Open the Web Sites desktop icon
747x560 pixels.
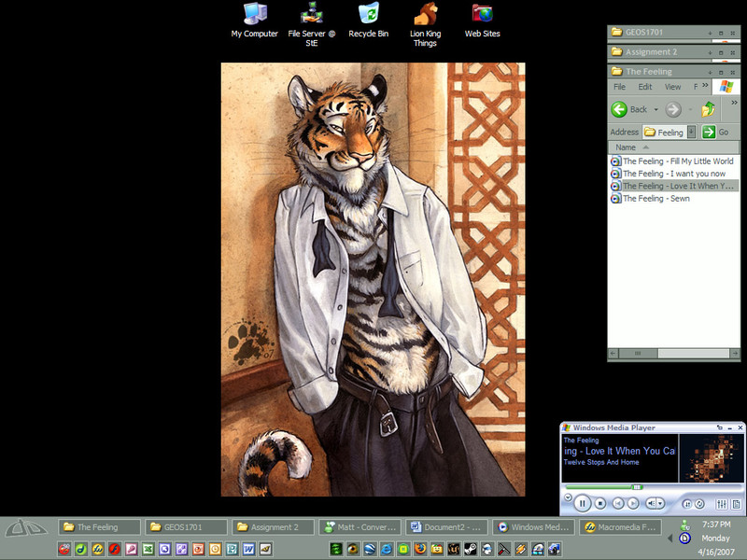pos(482,21)
